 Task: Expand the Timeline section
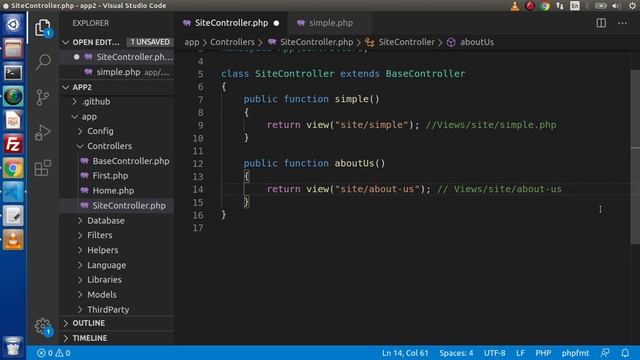tap(117, 338)
